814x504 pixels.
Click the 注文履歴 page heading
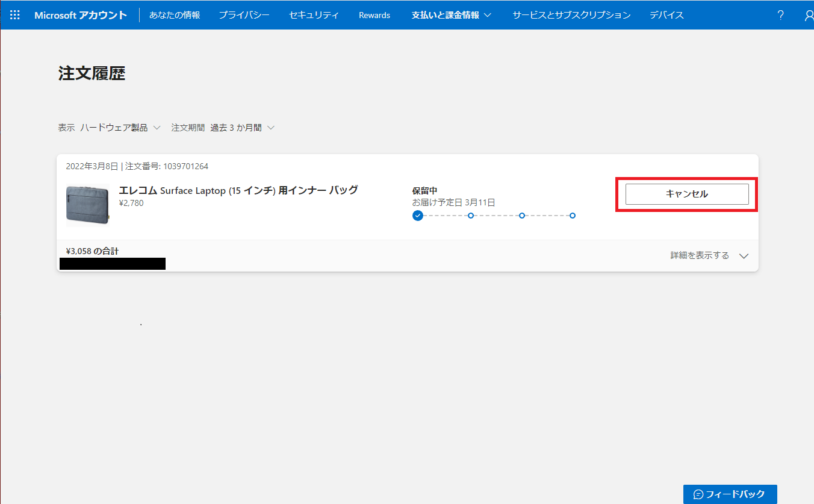pos(92,73)
